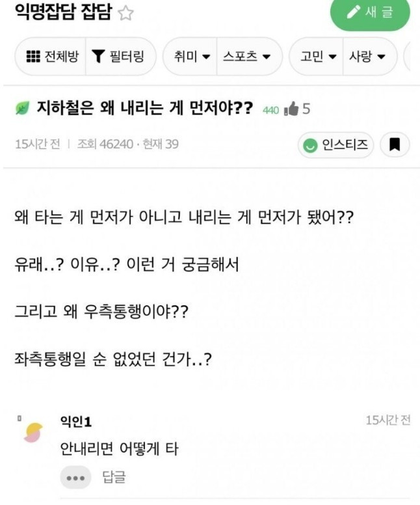Select the 익인1 username
Viewport: 420px width, 505px height.
click(x=75, y=423)
